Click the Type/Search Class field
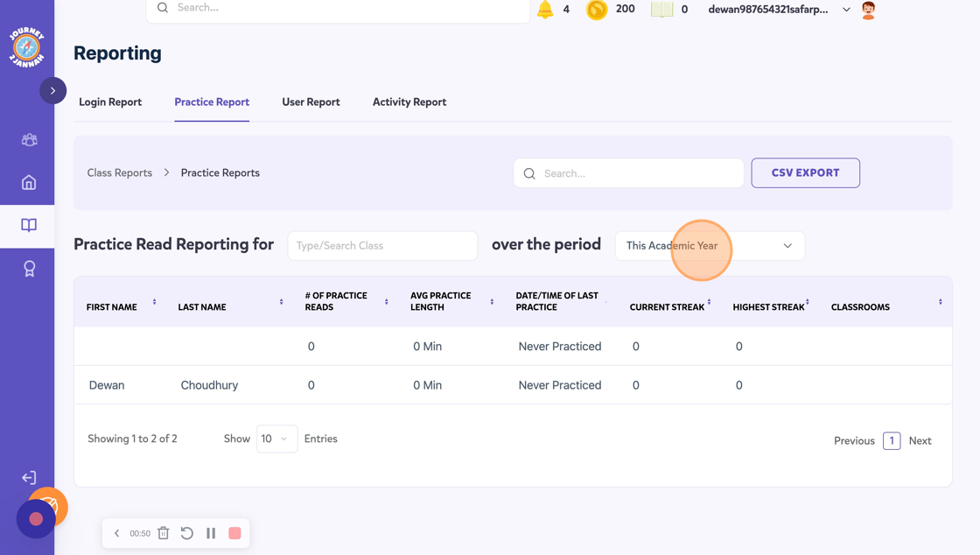980x555 pixels. click(382, 246)
